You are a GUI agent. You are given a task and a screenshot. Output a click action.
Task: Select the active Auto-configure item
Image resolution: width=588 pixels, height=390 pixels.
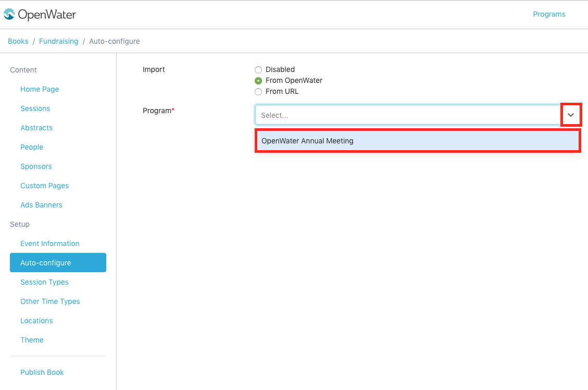58,263
